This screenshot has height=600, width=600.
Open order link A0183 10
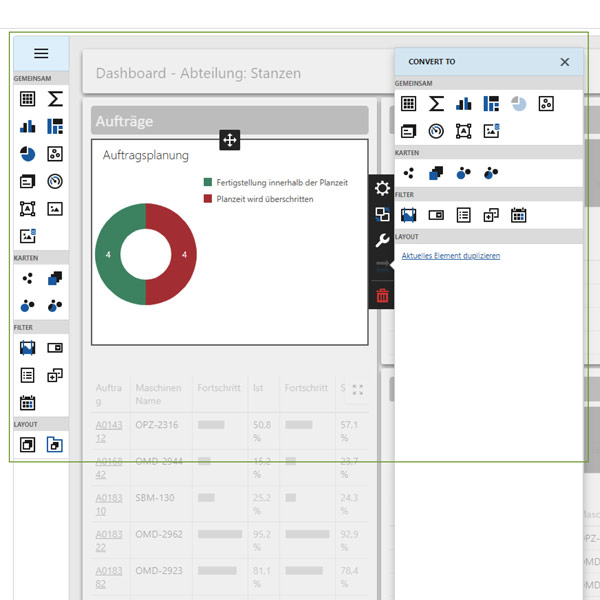pyautogui.click(x=109, y=504)
